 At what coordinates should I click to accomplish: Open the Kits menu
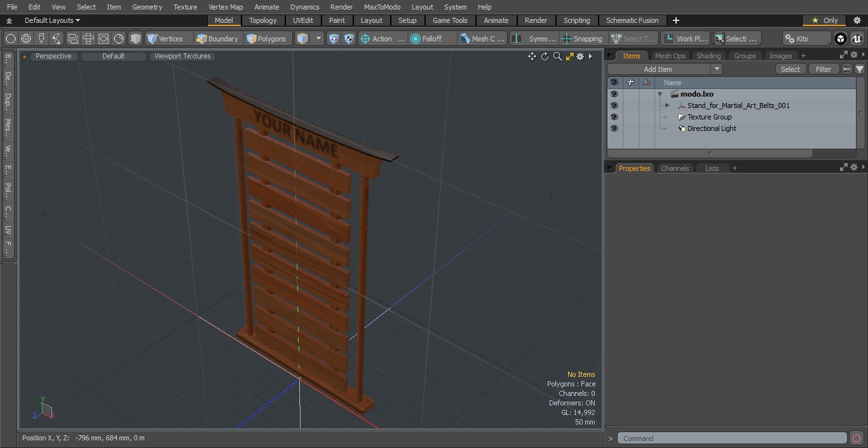click(806, 39)
